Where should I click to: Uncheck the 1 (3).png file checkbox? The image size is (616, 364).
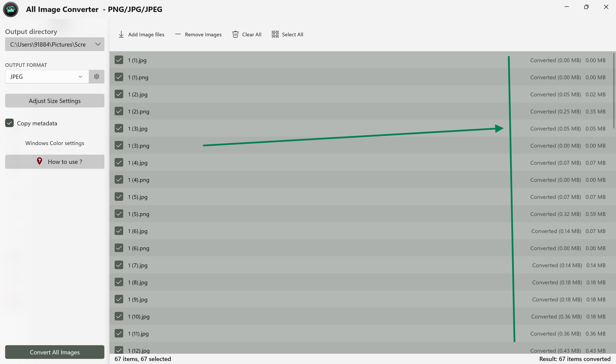coord(119,145)
